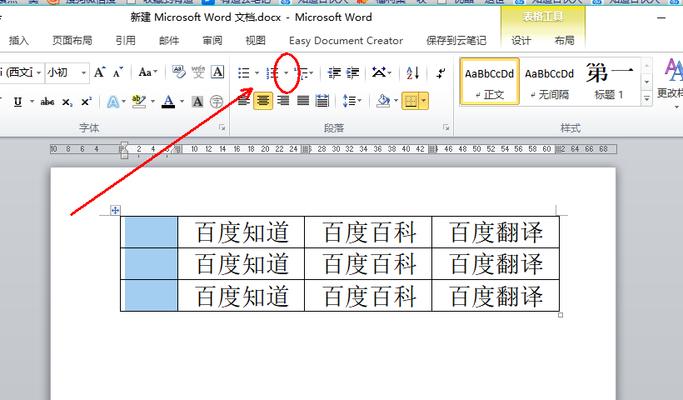The image size is (683, 400).
Task: Expand the borders dropdown arrow
Action: click(x=423, y=101)
